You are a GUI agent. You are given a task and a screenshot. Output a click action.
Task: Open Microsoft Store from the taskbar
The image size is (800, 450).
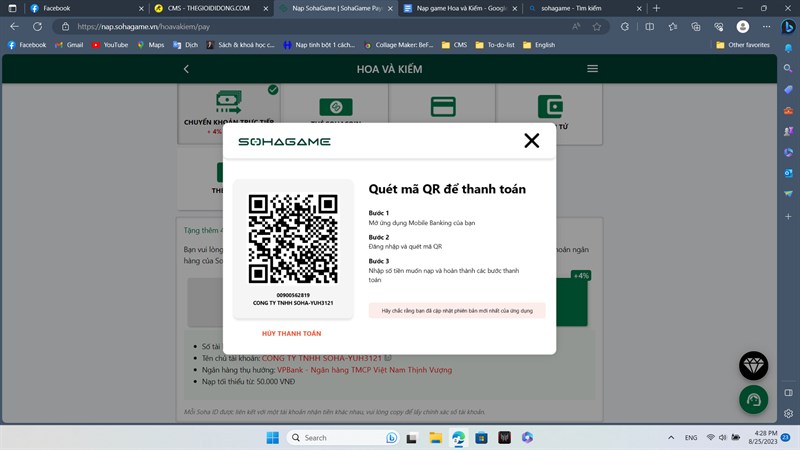(481, 438)
